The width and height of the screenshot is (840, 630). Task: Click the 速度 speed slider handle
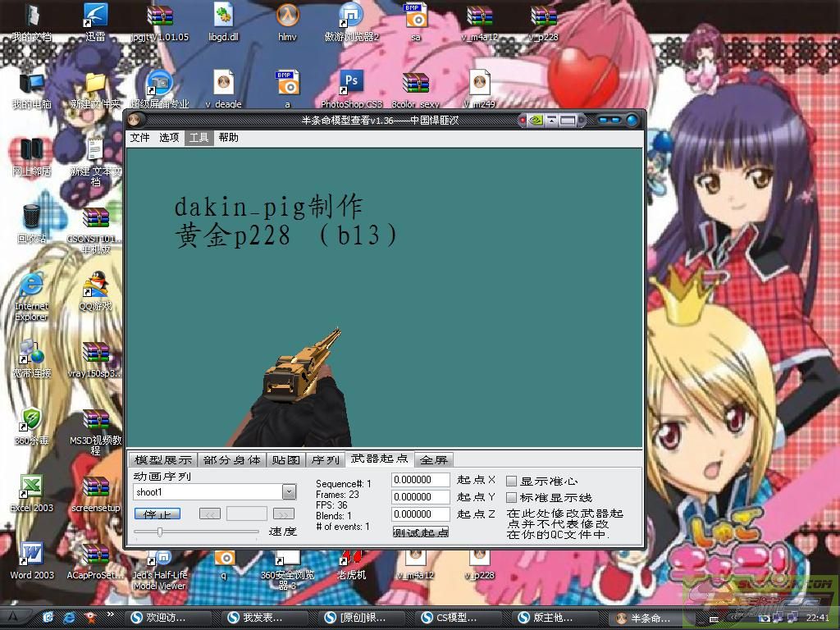pyautogui.click(x=160, y=532)
